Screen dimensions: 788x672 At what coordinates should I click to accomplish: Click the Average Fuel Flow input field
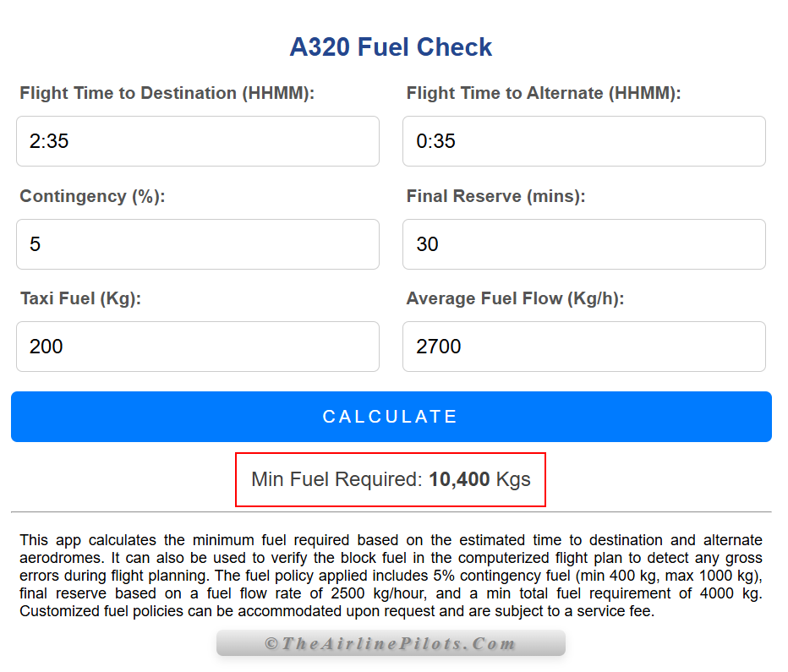[x=583, y=347]
